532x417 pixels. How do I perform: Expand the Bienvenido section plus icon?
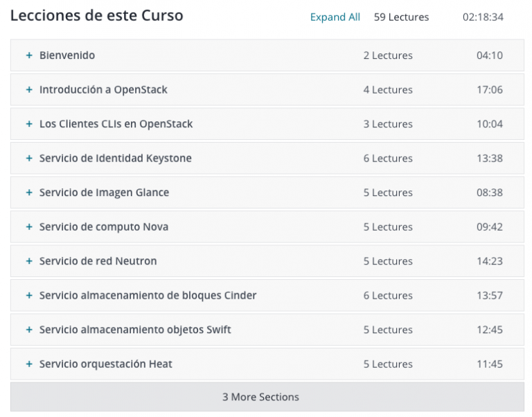pos(29,55)
